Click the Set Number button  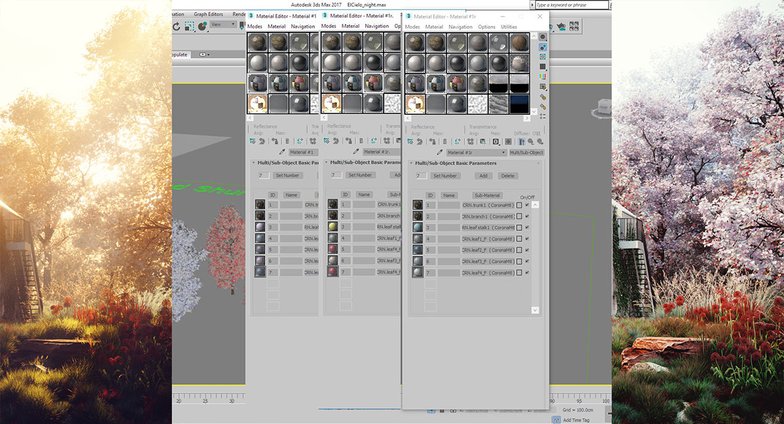(444, 175)
